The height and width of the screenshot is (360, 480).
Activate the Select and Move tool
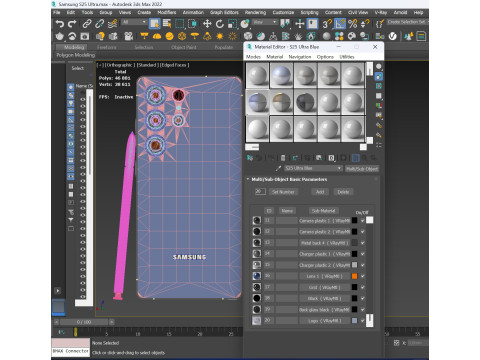coord(207,24)
